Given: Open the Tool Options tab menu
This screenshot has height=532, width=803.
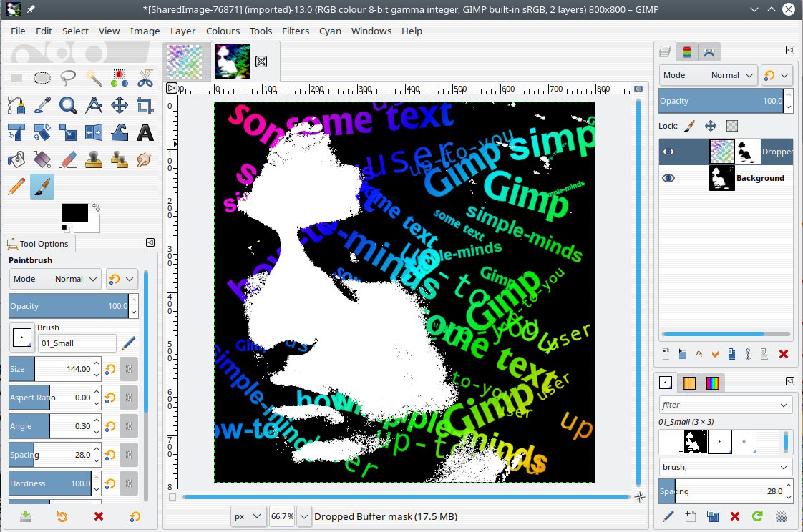Looking at the screenshot, I should click(150, 242).
